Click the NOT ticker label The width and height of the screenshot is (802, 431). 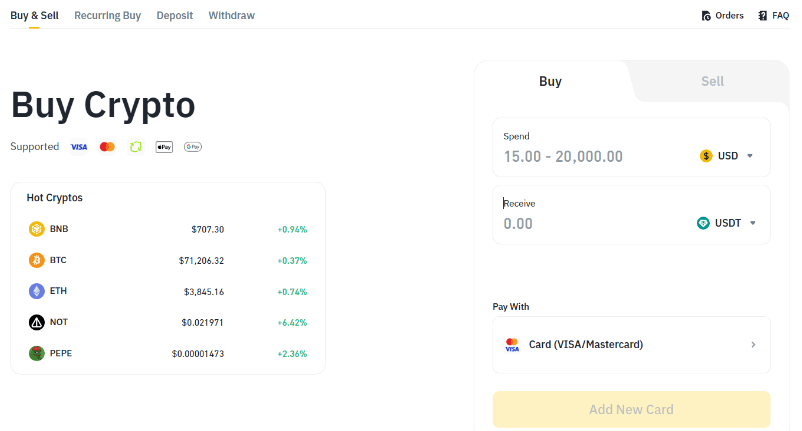[59, 322]
